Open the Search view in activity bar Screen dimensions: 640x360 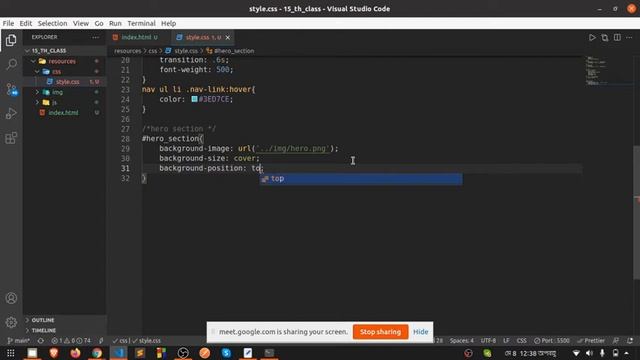pyautogui.click(x=11, y=64)
